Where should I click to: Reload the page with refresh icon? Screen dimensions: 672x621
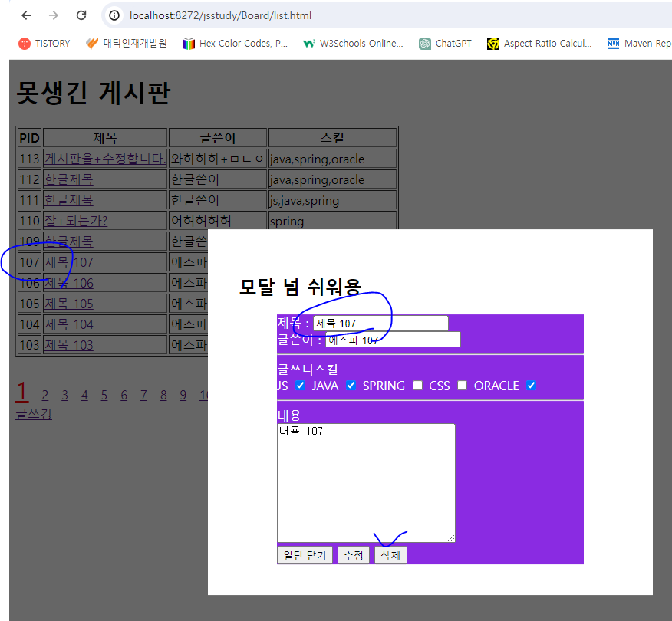[x=81, y=15]
